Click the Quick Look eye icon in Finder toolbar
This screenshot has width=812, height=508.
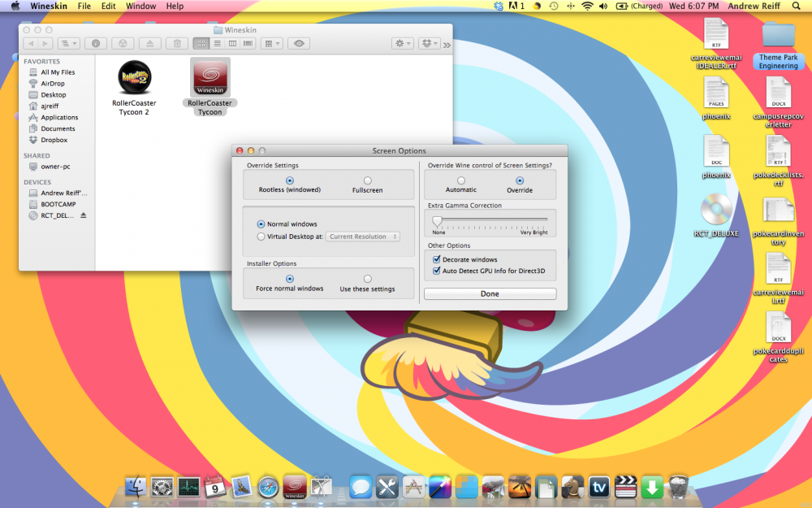tap(299, 43)
